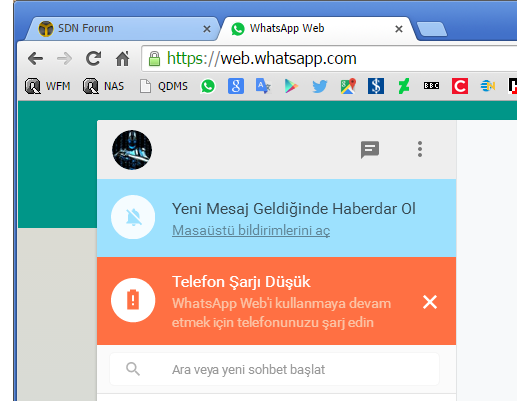Screen dimensions: 517x401
Task: Open the browser home page
Action: pyautogui.click(x=122, y=59)
